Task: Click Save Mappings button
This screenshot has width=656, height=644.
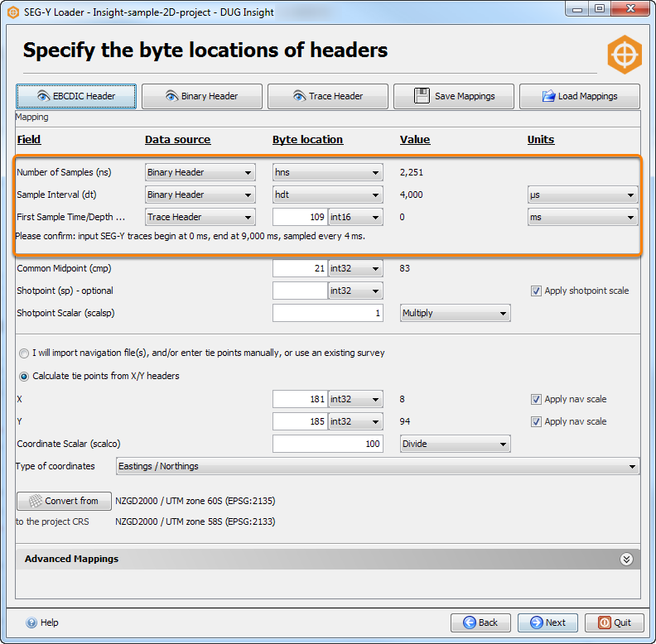Action: tap(454, 96)
